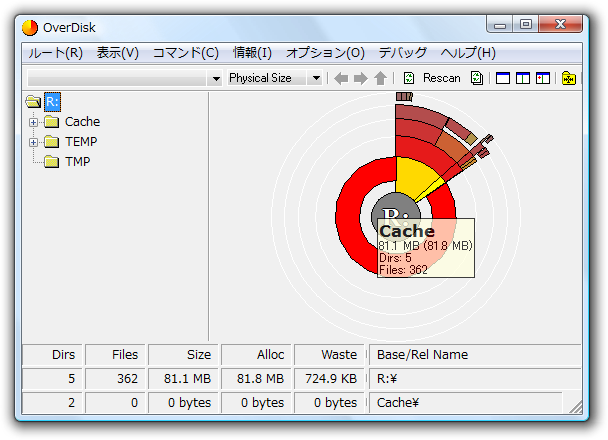
Task: Select the Cache folder in the tree
Action: click(82, 122)
